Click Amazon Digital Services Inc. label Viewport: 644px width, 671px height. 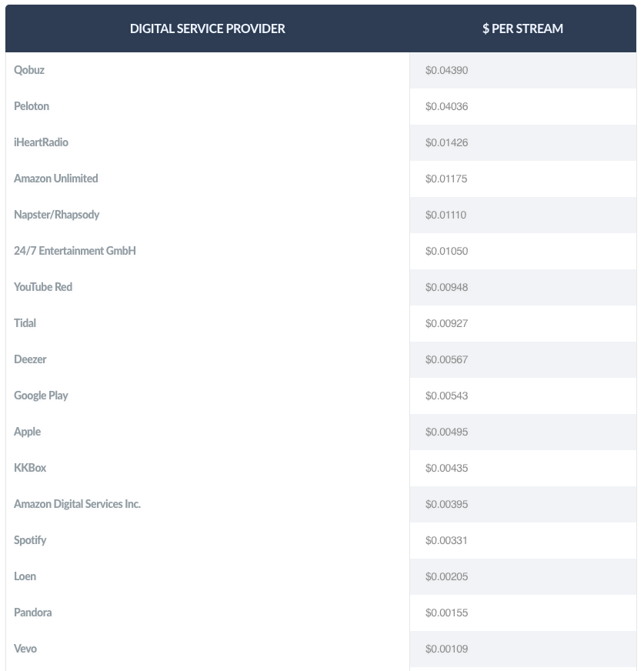(x=77, y=504)
